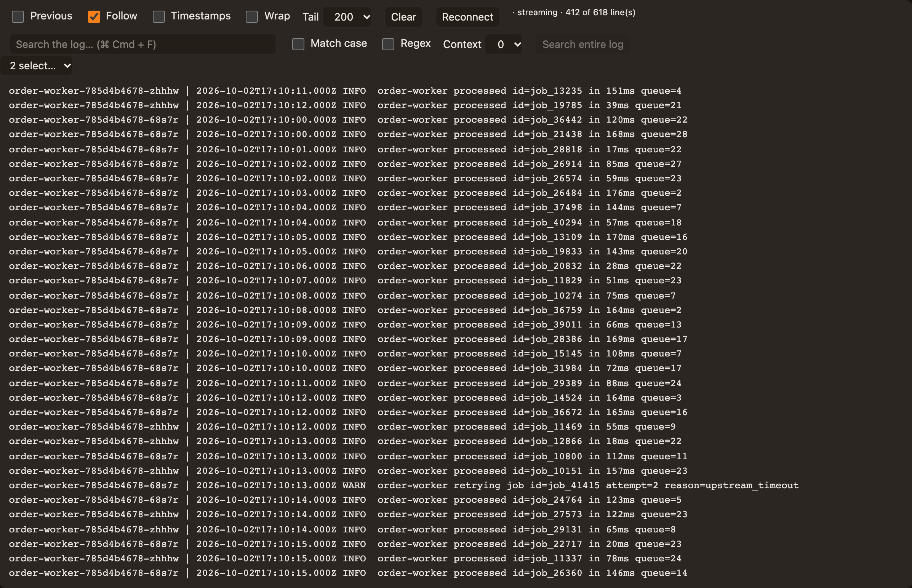
Task: Click log line with id=job_29389
Action: coord(345,383)
